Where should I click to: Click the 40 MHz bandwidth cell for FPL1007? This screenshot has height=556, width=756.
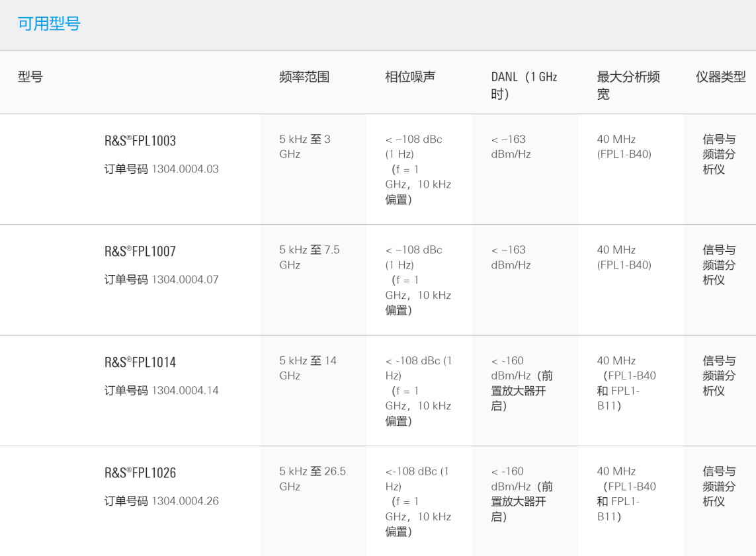[x=624, y=257]
